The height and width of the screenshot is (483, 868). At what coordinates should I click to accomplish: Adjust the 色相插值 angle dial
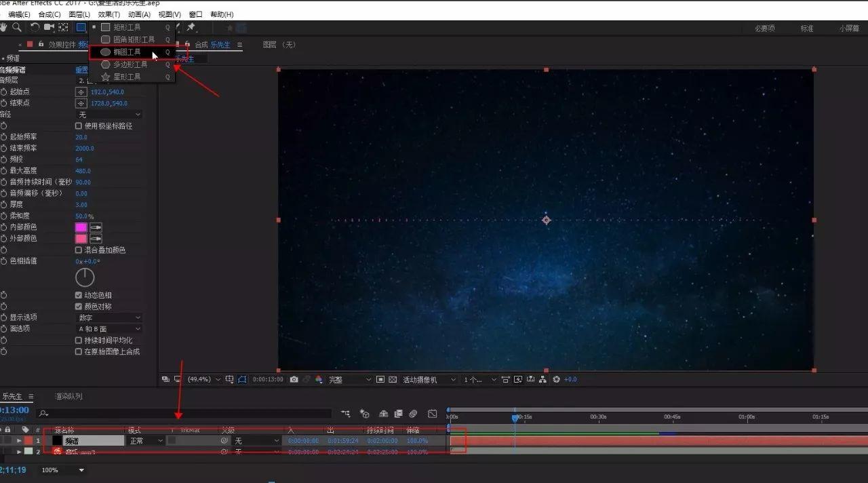coord(85,277)
